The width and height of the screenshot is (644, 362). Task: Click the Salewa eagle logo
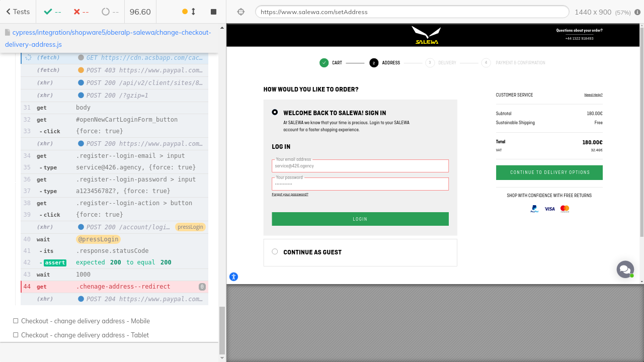coord(426,35)
